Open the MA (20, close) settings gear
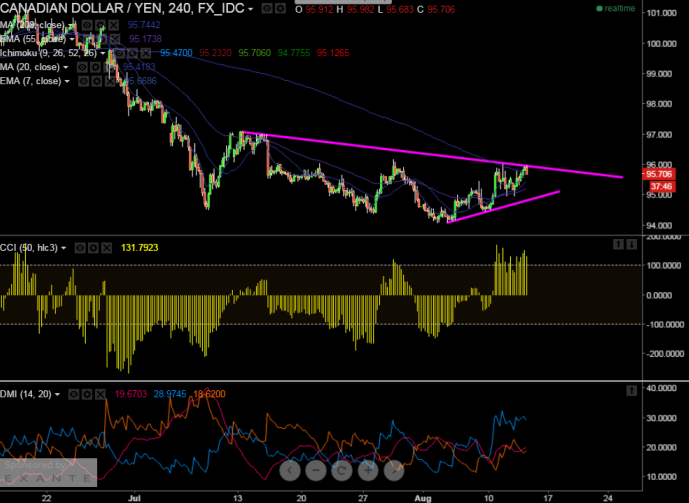 95,67
